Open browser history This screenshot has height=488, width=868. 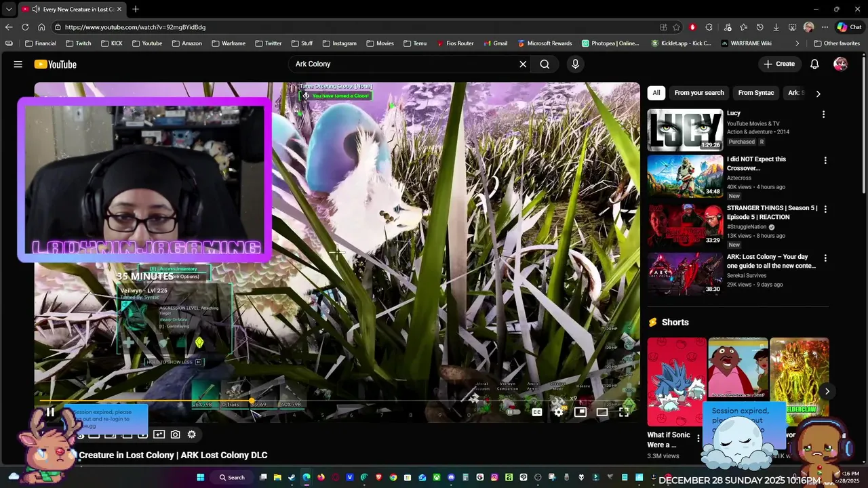click(759, 27)
